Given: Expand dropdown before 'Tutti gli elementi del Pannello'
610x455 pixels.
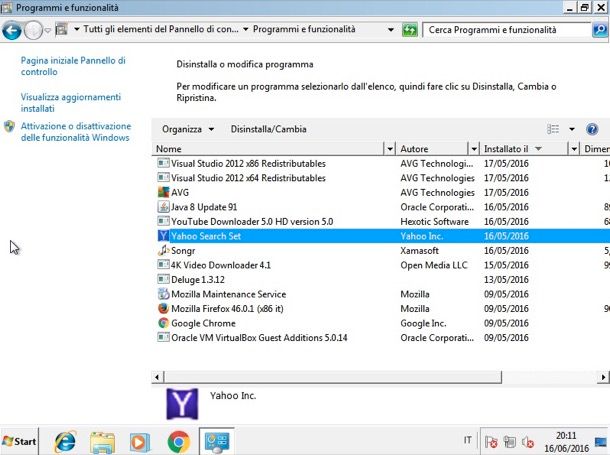Looking at the screenshot, I should click(77, 29).
